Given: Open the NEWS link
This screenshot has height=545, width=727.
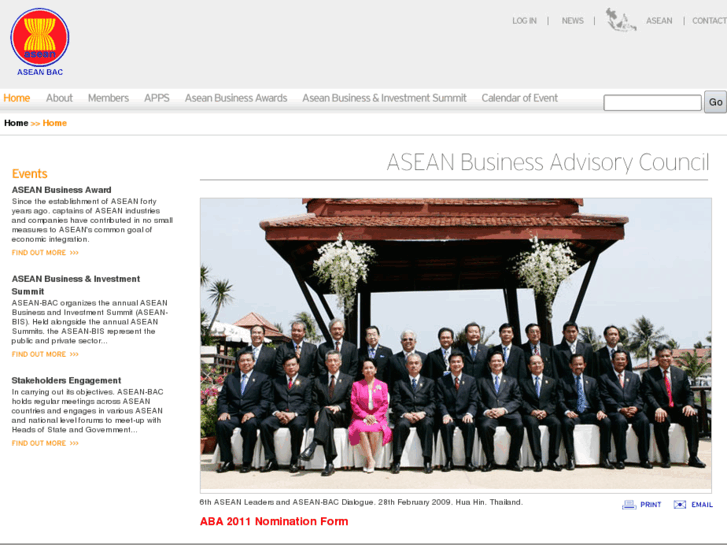Looking at the screenshot, I should pyautogui.click(x=573, y=21).
